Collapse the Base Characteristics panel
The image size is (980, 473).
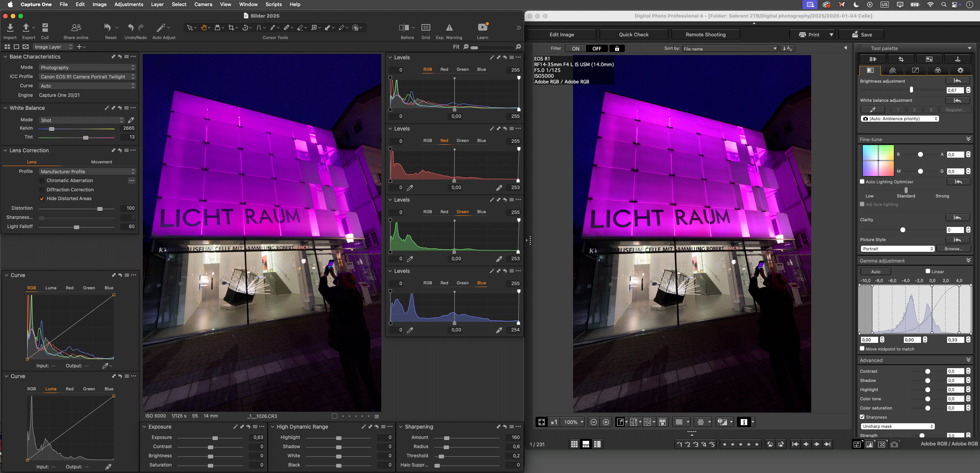[x=5, y=57]
